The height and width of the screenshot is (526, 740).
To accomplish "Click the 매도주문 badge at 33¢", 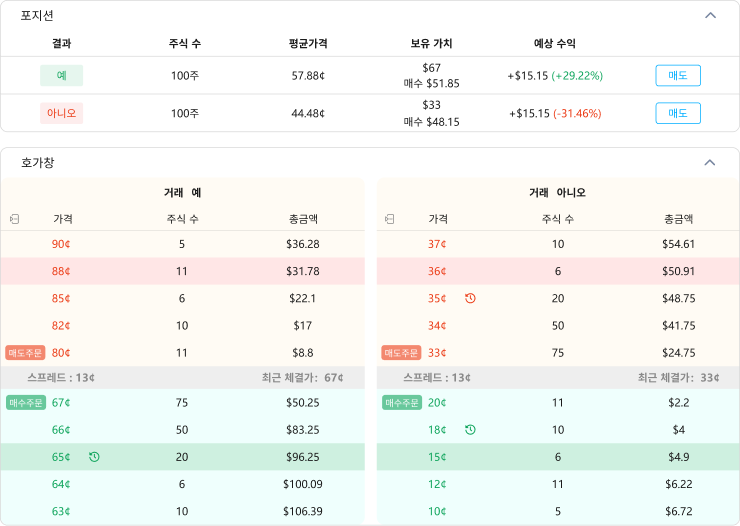I will pyautogui.click(x=401, y=353).
